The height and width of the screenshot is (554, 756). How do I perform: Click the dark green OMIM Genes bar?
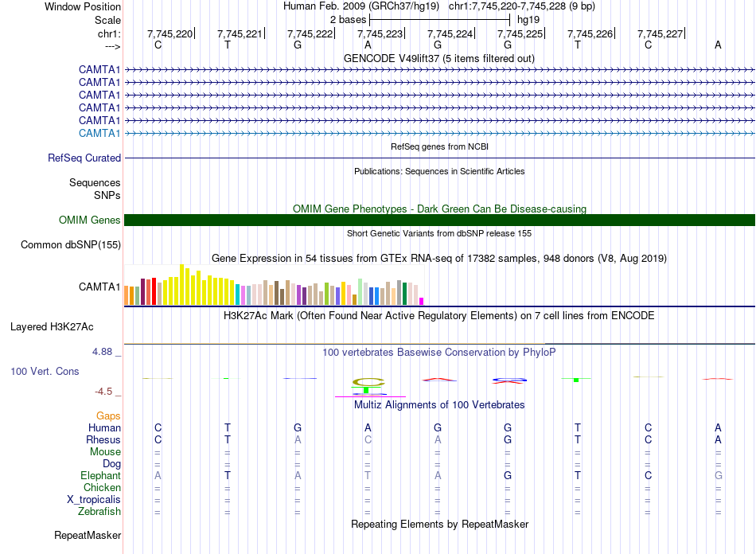click(x=439, y=220)
